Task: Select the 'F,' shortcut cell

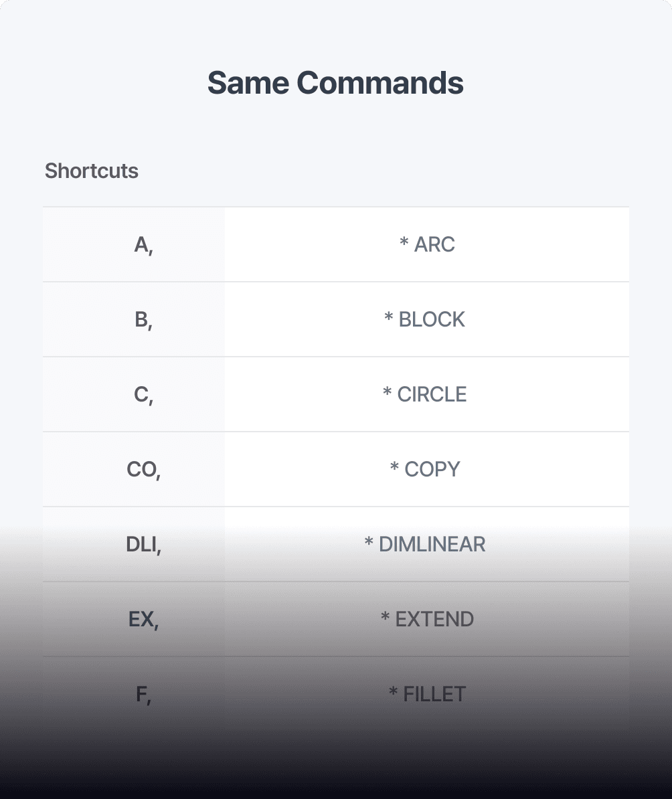Action: click(x=134, y=694)
